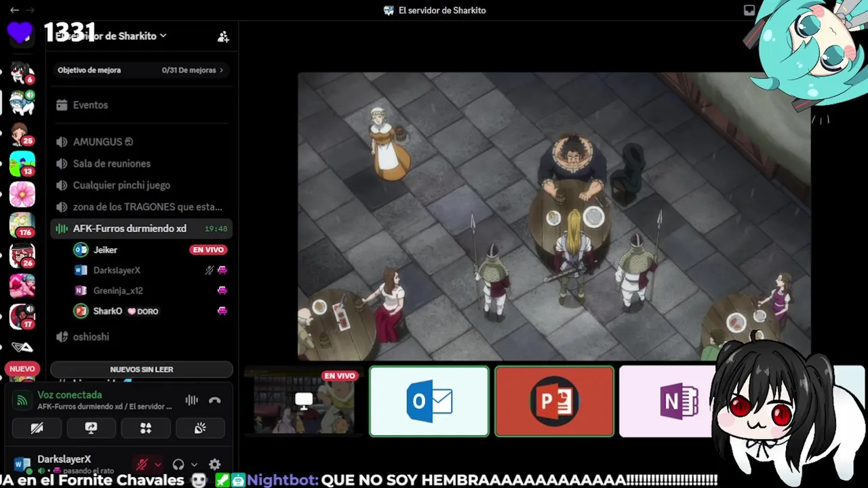868x488 pixels.
Task: Open the server with the 6 badge
Action: pos(22,72)
